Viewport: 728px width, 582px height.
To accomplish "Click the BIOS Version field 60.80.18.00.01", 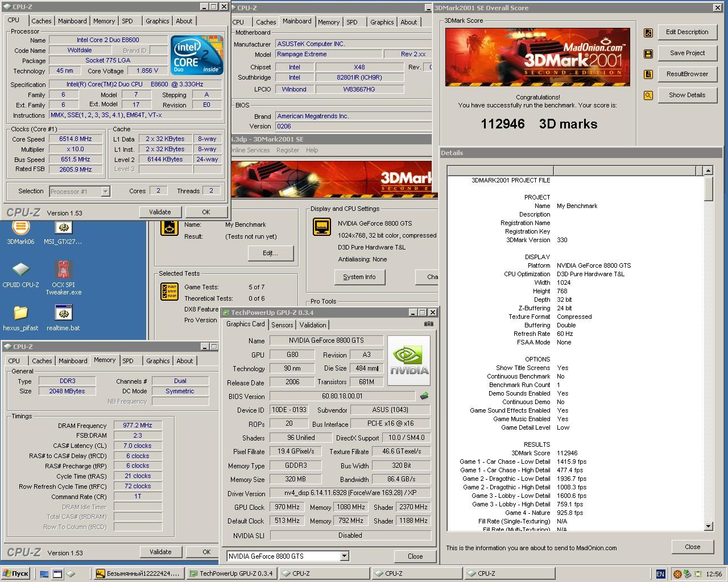I will tap(342, 396).
